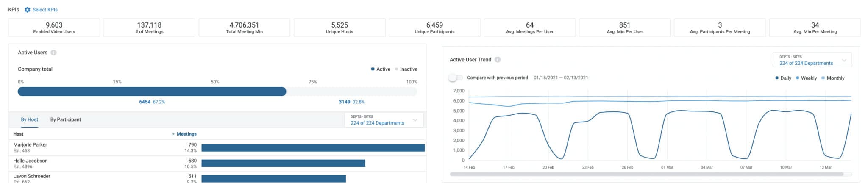This screenshot has width=868, height=183.
Task: Open the Select KPIs link
Action: (45, 10)
